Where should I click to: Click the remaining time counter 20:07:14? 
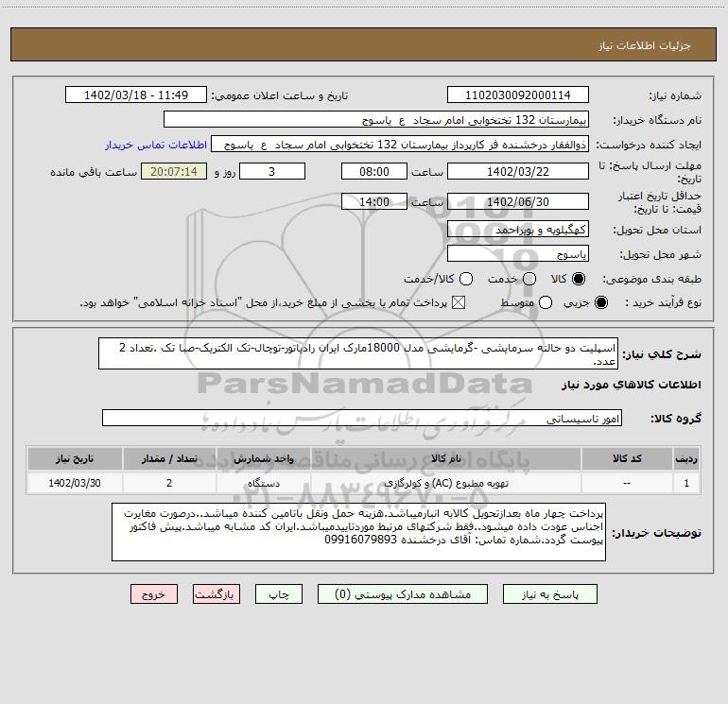click(174, 171)
